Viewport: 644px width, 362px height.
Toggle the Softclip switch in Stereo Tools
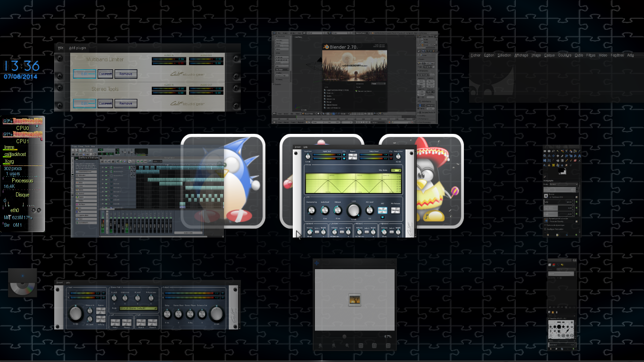[101, 320]
